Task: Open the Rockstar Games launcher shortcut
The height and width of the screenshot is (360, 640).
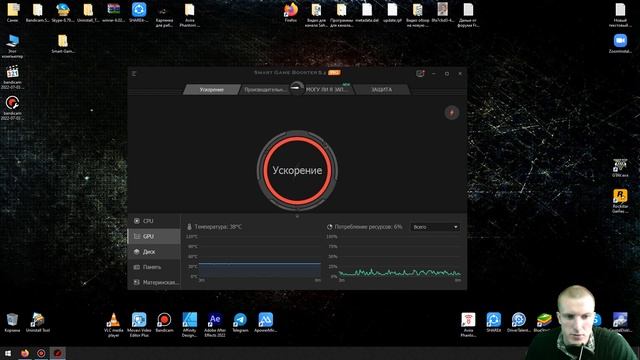Action: [x=620, y=201]
